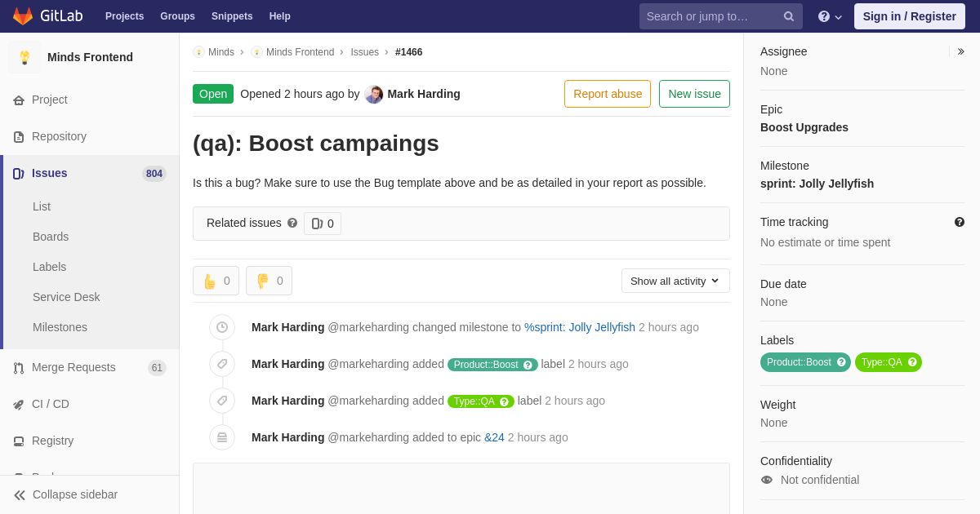Click the Minds breadcrumb link

click(221, 52)
